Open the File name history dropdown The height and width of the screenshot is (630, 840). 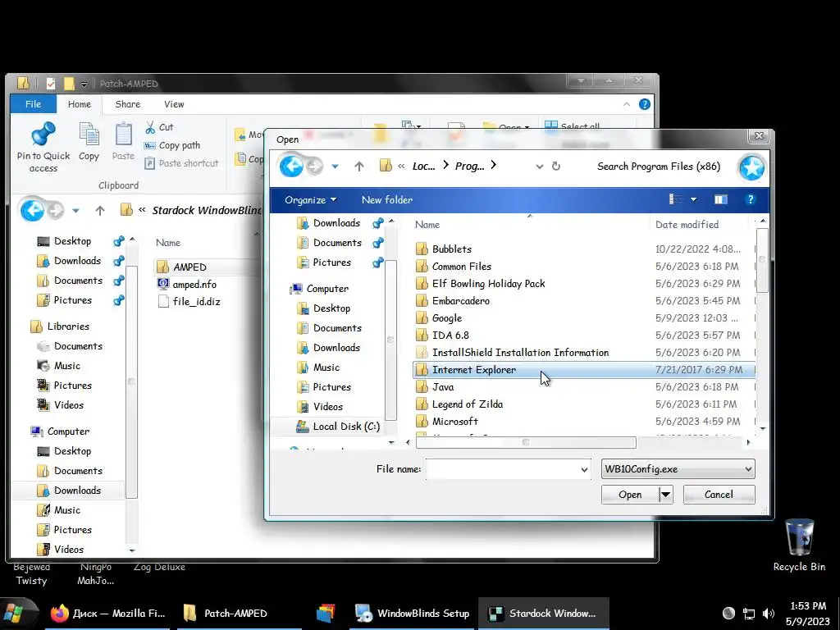coord(584,469)
